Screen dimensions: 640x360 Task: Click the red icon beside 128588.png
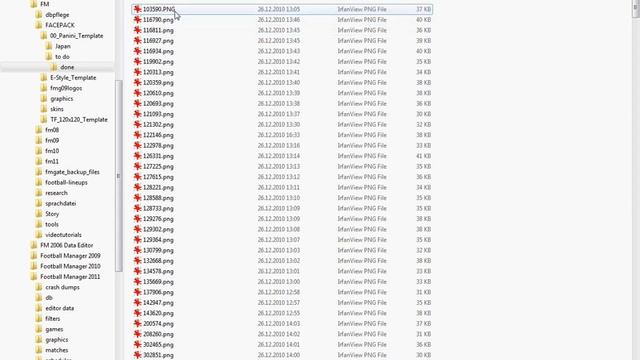(x=138, y=198)
